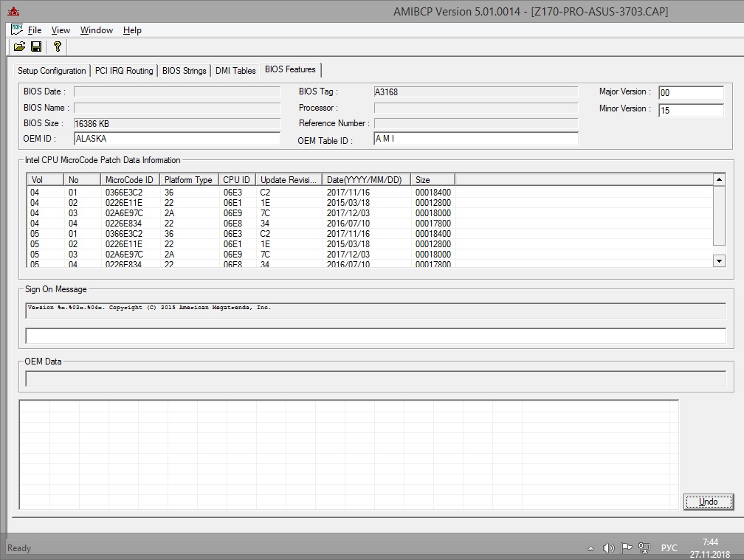This screenshot has height=560, width=744.
Task: Sort by Size column header
Action: tap(433, 180)
